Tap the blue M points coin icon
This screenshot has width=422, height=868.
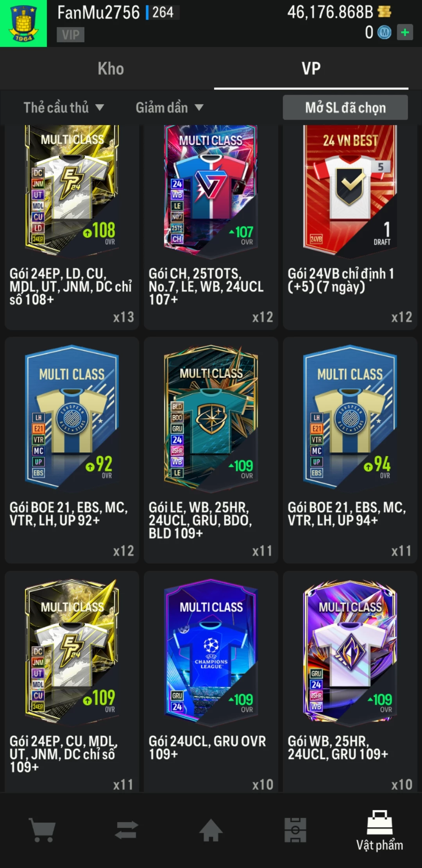coord(384,32)
